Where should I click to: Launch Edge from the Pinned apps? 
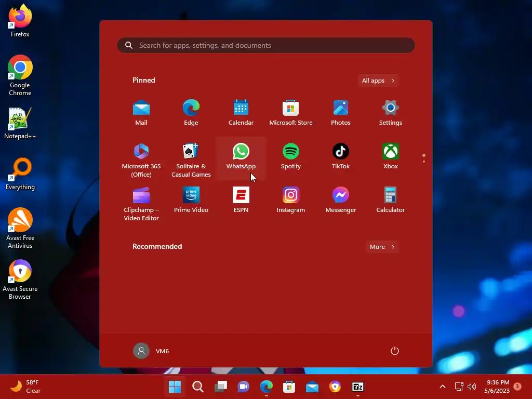191,113
